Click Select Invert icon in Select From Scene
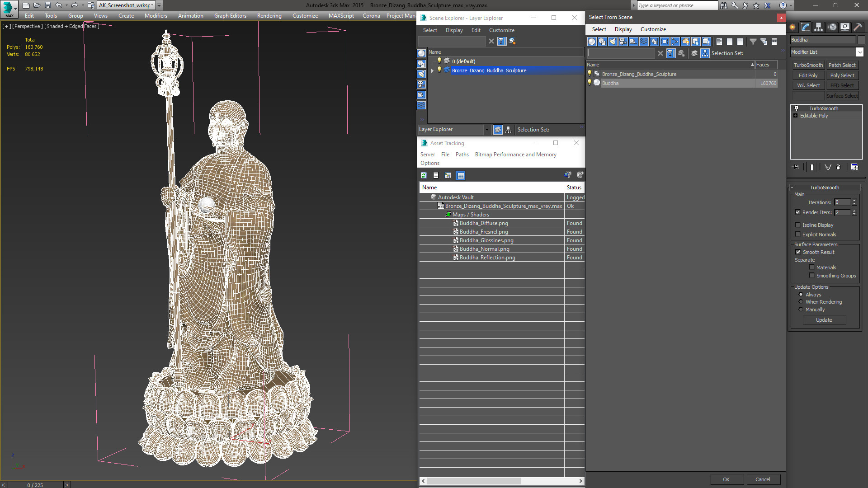The height and width of the screenshot is (488, 868). coord(740,42)
